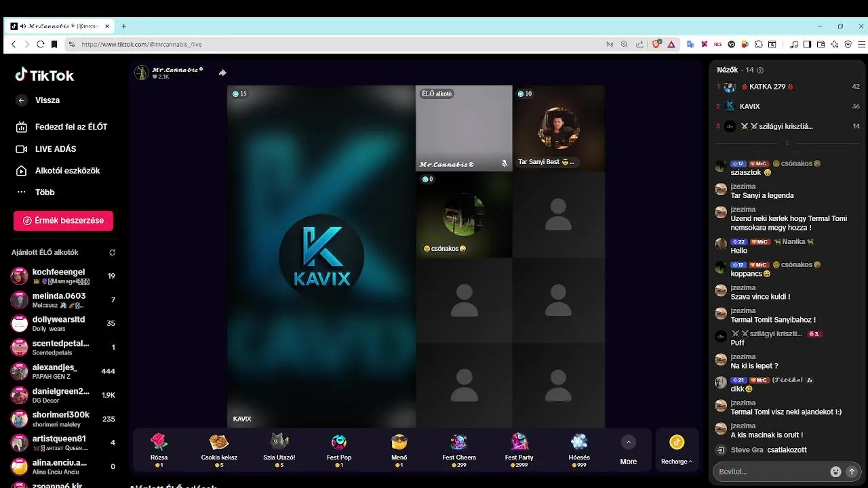Open the HLS extension
The width and height of the screenshot is (868, 488).
718,44
